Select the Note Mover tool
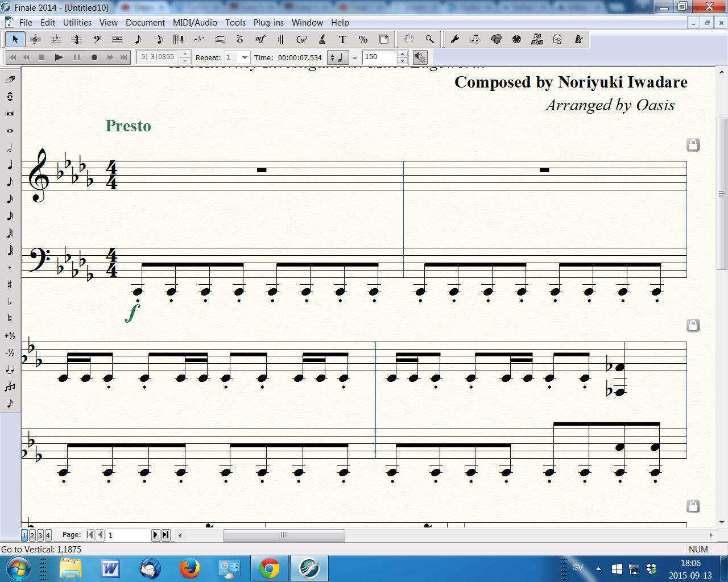Screen dimensions: 728x582 (475, 39)
